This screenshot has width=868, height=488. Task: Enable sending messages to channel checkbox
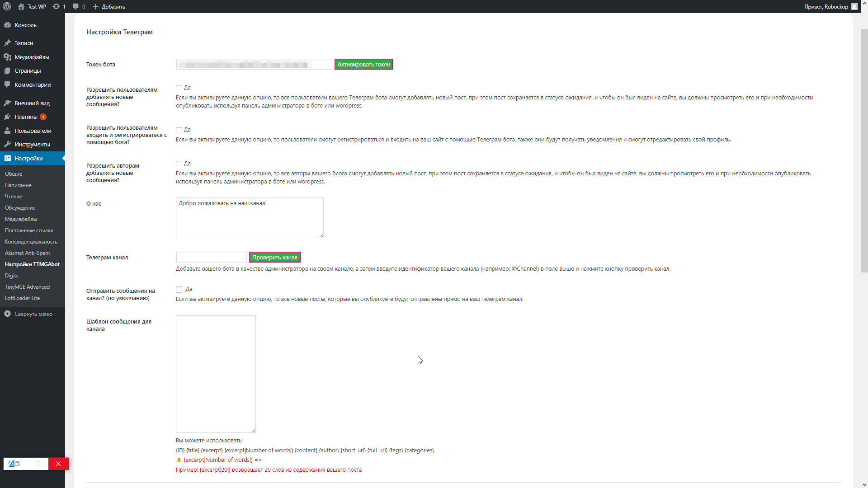179,290
